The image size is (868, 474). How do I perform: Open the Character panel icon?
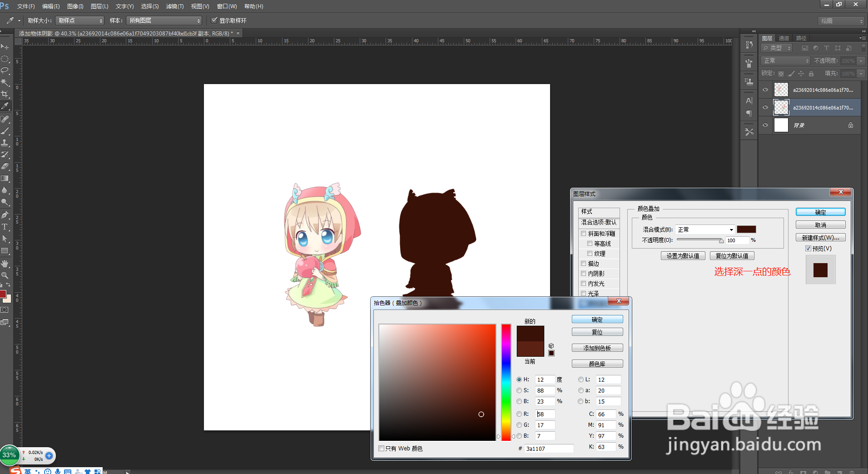click(749, 100)
